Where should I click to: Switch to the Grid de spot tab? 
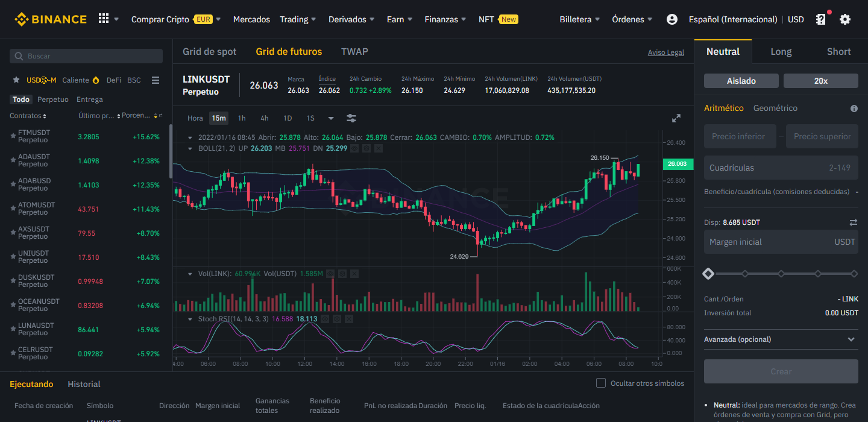pos(210,52)
